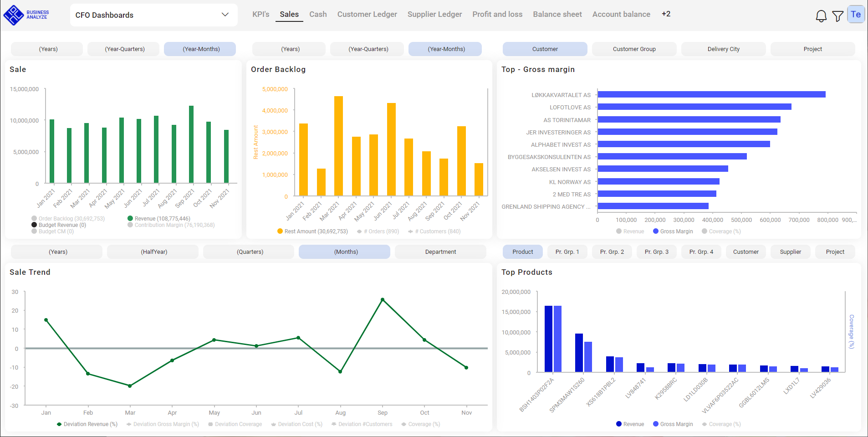
Task: Open the filter panel icon
Action: (x=837, y=16)
